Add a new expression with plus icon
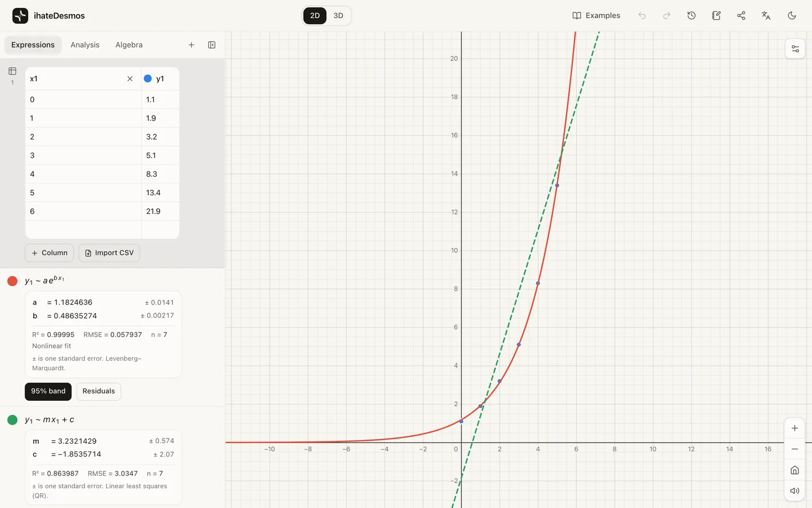 coord(191,45)
